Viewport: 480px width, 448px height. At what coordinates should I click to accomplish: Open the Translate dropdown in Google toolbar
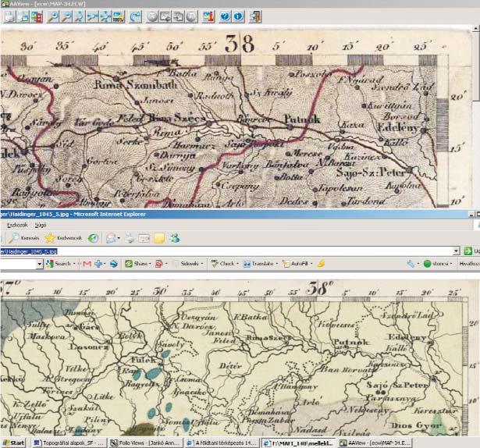pos(260,264)
